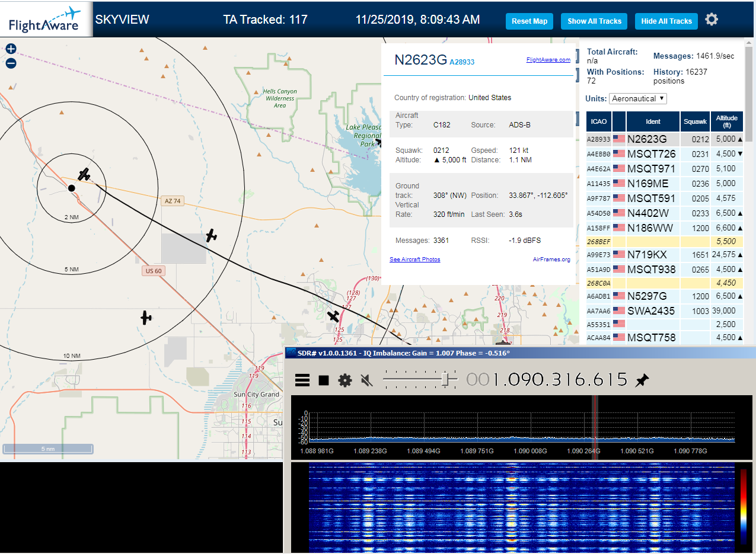Viewport: 756px width, 554px height.
Task: Open SDR# hamburger menu
Action: (x=302, y=380)
